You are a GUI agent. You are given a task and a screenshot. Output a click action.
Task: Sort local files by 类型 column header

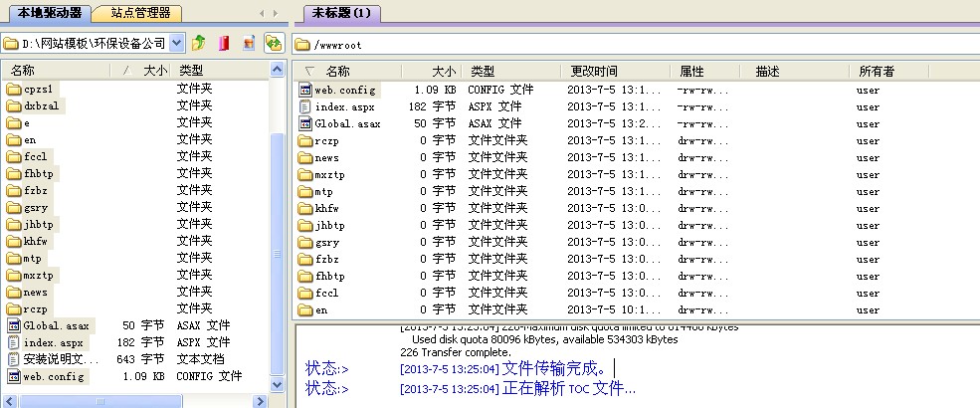(191, 71)
